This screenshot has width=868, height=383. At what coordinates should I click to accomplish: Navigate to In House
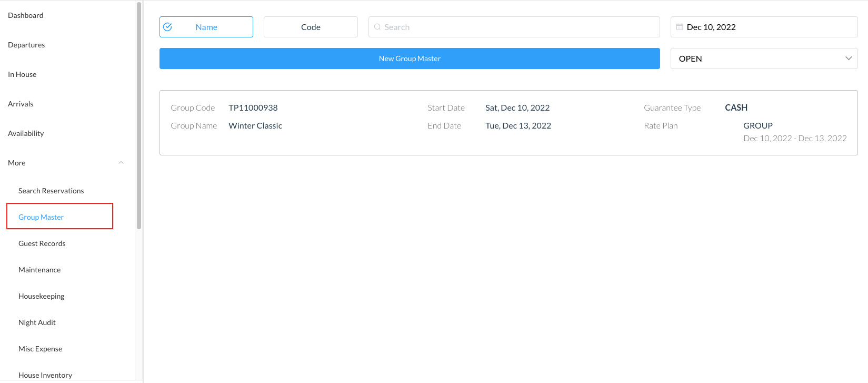click(x=22, y=74)
